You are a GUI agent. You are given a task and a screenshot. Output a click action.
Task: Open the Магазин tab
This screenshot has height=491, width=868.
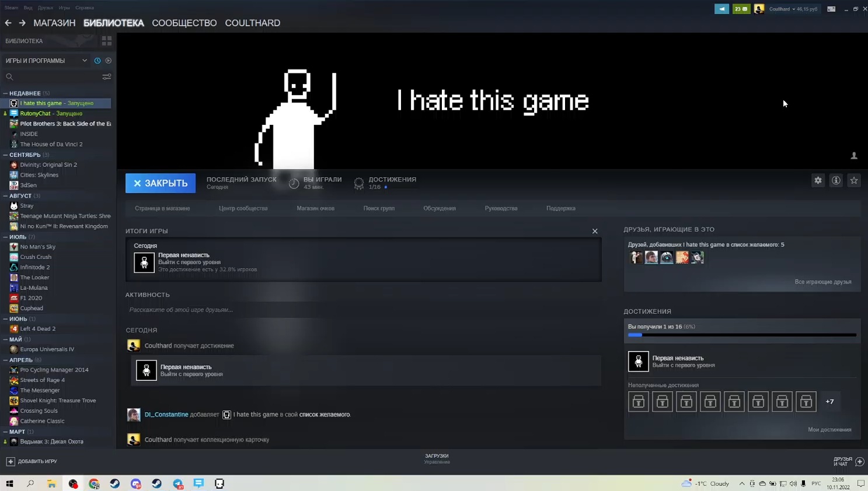click(x=54, y=23)
